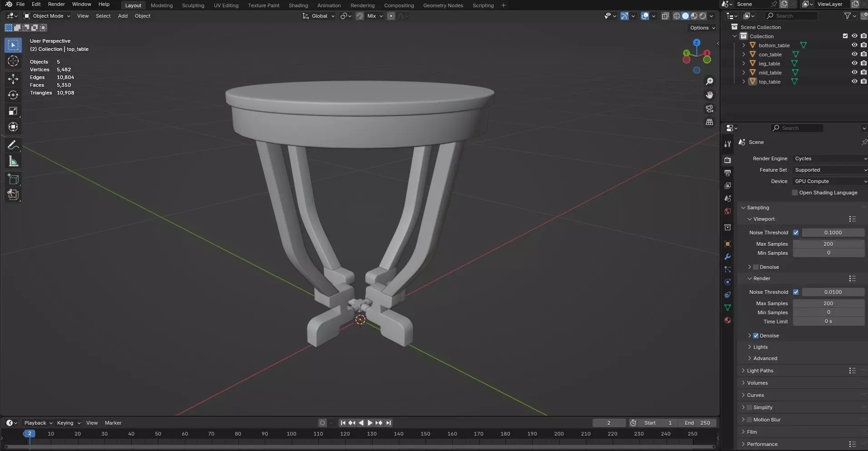Open Global transform orientation dropdown

(x=319, y=16)
